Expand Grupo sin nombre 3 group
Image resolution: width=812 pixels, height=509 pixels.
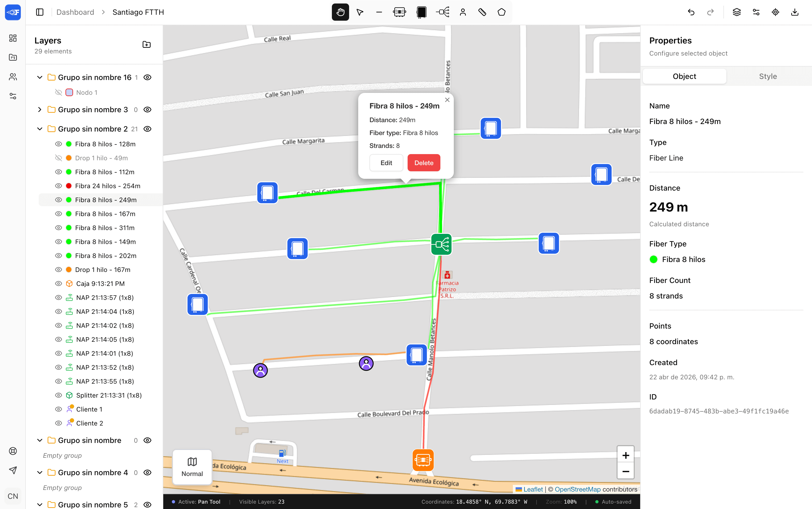point(40,110)
